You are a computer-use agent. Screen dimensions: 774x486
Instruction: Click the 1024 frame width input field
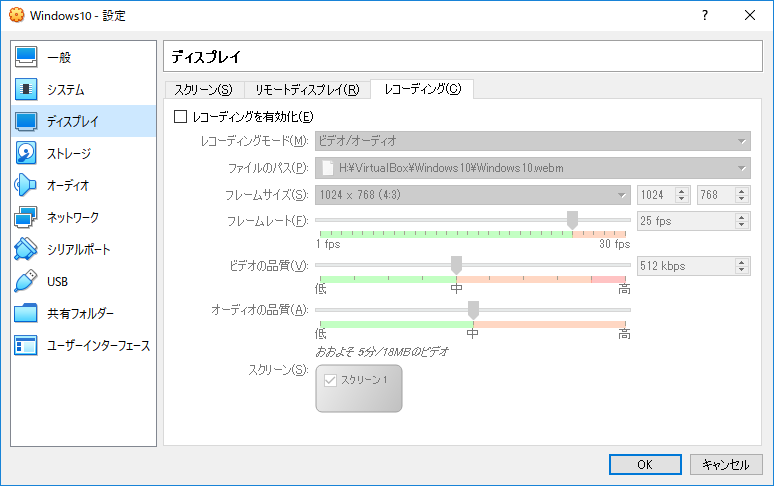click(x=656, y=195)
